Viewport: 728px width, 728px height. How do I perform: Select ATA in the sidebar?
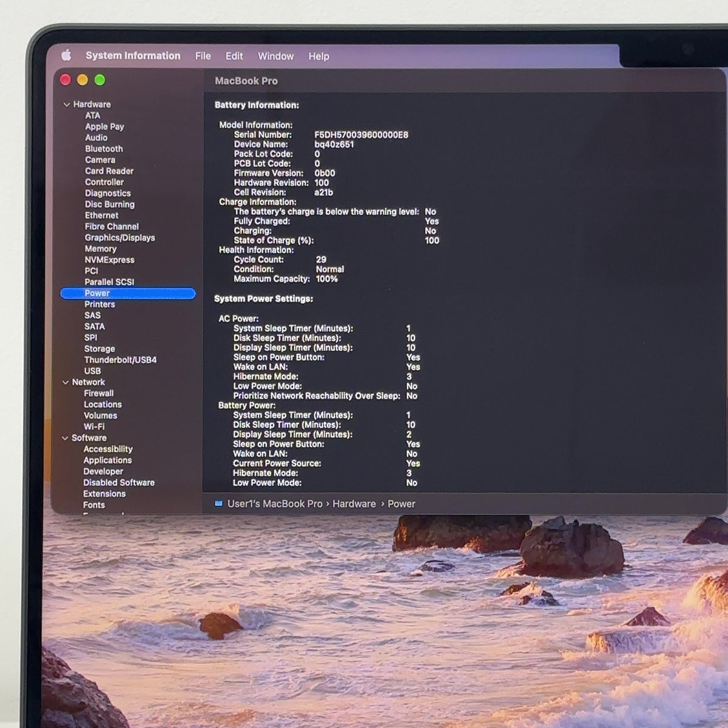point(93,115)
